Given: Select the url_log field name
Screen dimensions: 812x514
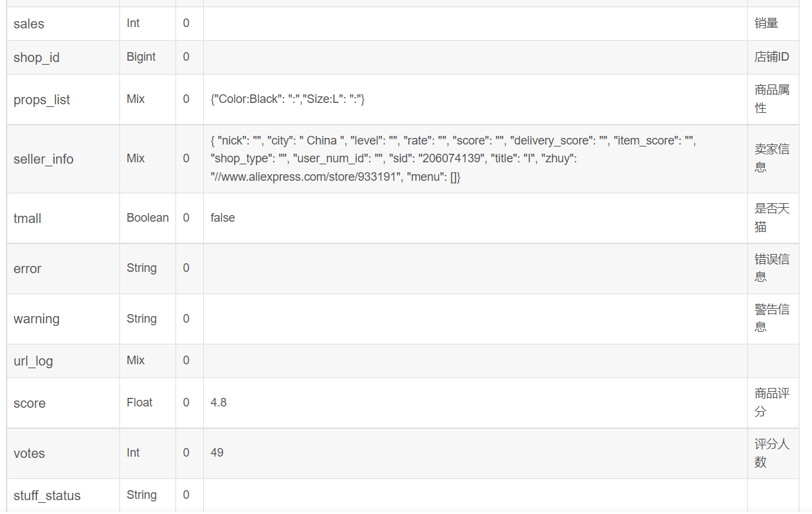Looking at the screenshot, I should pos(33,361).
